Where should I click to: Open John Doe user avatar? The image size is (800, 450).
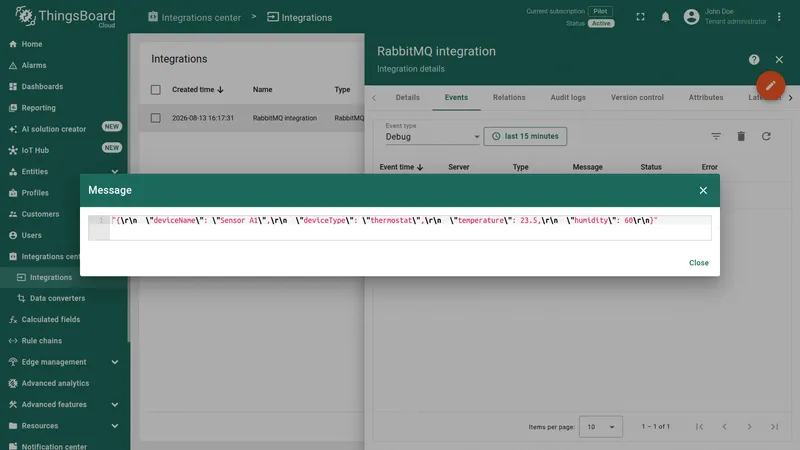[691, 17]
